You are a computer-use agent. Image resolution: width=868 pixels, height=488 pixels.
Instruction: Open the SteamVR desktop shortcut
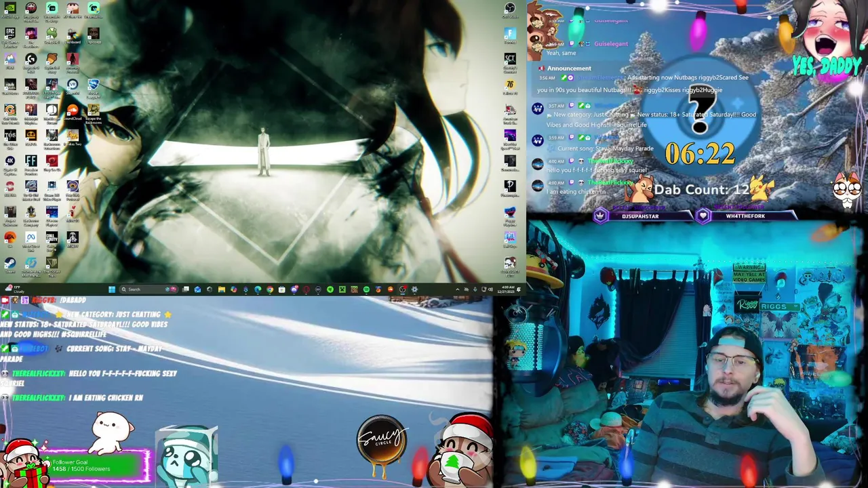click(73, 85)
